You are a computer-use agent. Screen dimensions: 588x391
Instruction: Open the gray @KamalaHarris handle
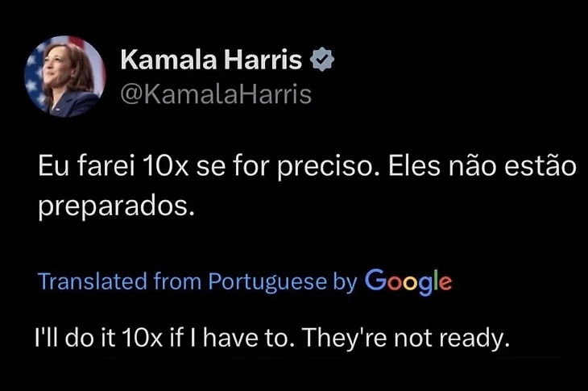(x=216, y=94)
